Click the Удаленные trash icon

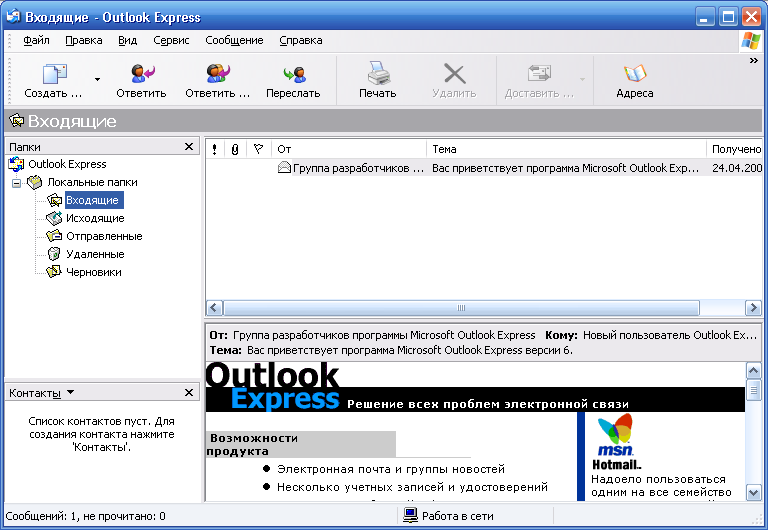[54, 254]
